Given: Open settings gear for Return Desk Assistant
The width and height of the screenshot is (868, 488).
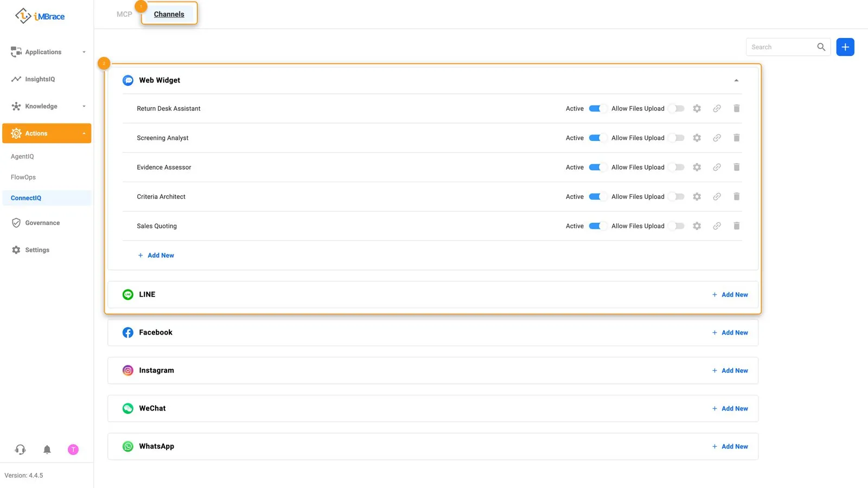Looking at the screenshot, I should 697,108.
